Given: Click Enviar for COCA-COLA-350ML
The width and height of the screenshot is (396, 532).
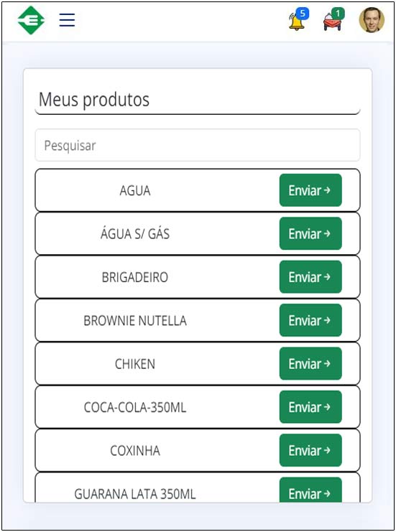Looking at the screenshot, I should [x=310, y=407].
